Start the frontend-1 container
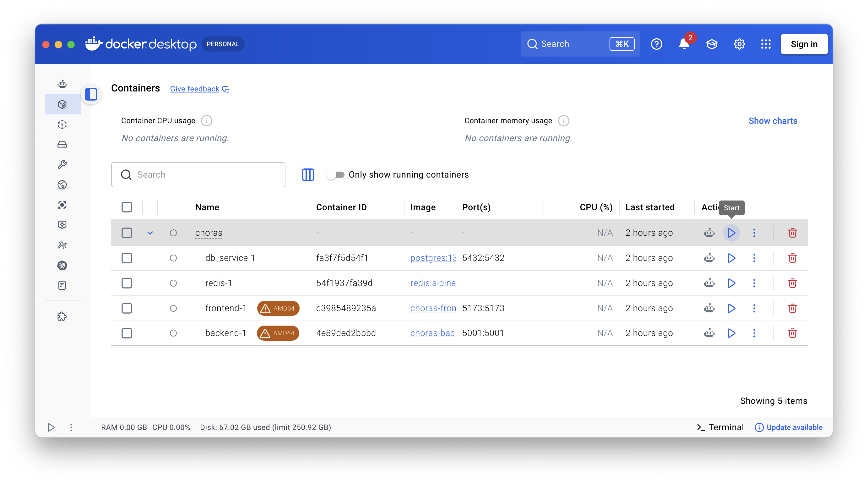This screenshot has height=484, width=868. click(731, 308)
